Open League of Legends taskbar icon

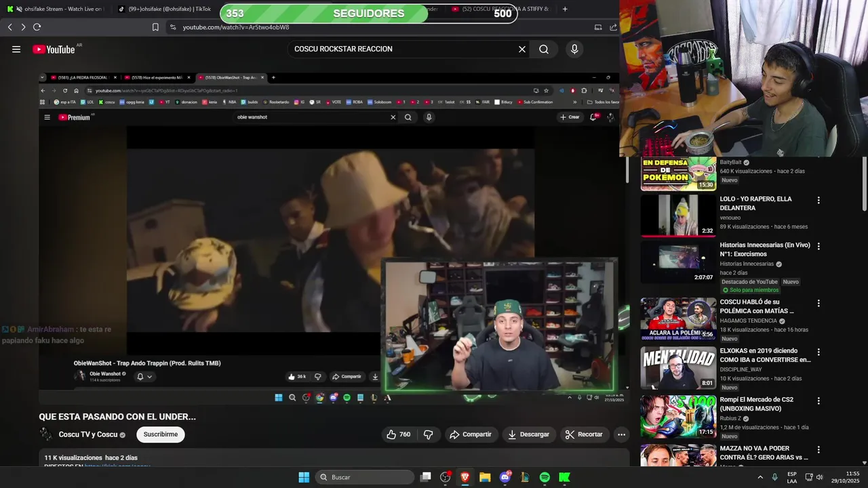[525, 477]
